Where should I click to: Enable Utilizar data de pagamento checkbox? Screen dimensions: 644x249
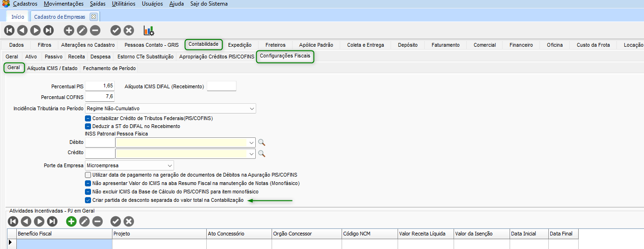88,175
